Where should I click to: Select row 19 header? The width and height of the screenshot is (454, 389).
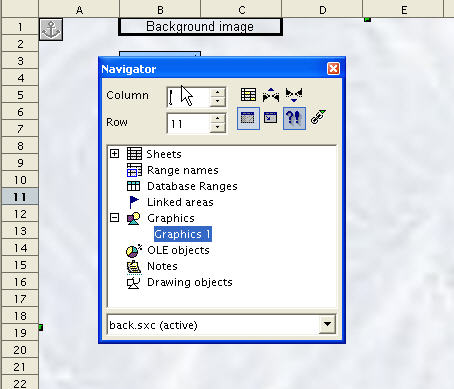pos(20,333)
